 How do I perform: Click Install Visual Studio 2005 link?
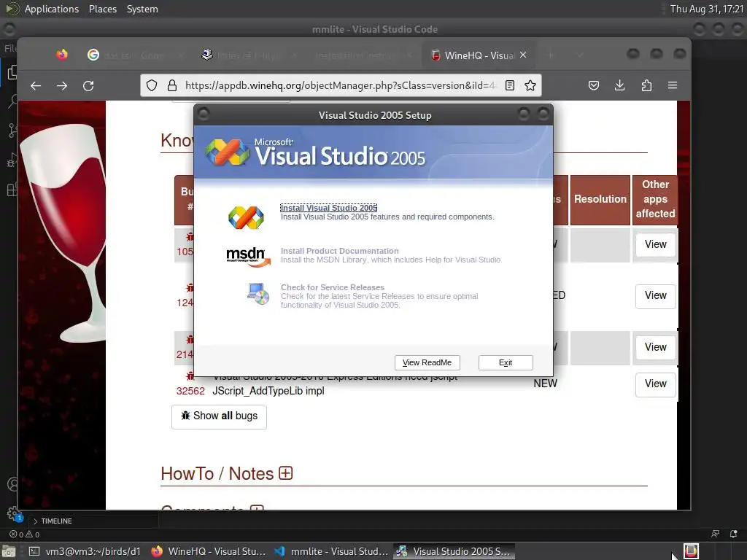coord(329,208)
